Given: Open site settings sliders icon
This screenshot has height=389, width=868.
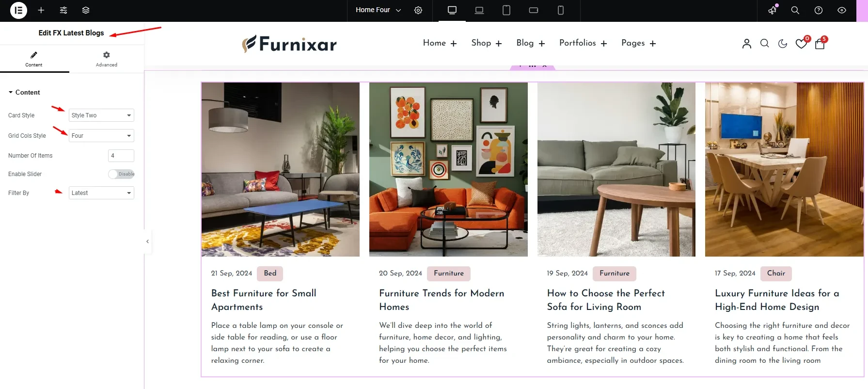Looking at the screenshot, I should (x=63, y=10).
